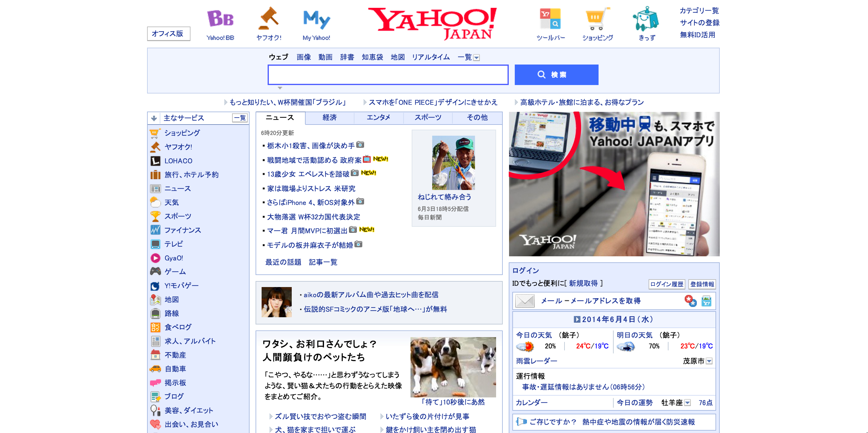Expand the 一覧 search category dropdown
The image size is (868, 433).
(476, 58)
